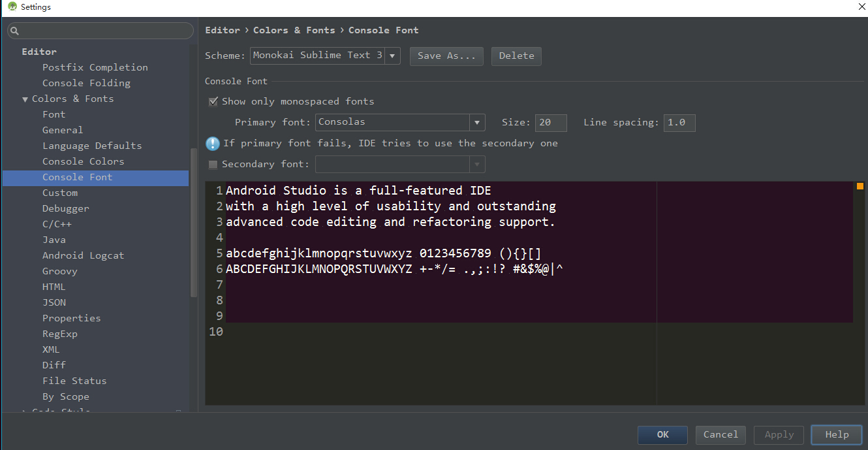Confirm with the OK button
The width and height of the screenshot is (868, 450).
[662, 435]
